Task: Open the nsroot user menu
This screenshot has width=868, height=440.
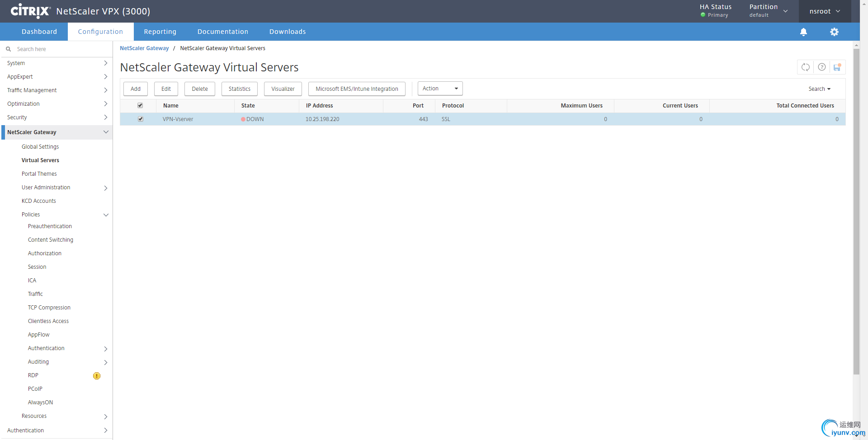Action: tap(825, 11)
